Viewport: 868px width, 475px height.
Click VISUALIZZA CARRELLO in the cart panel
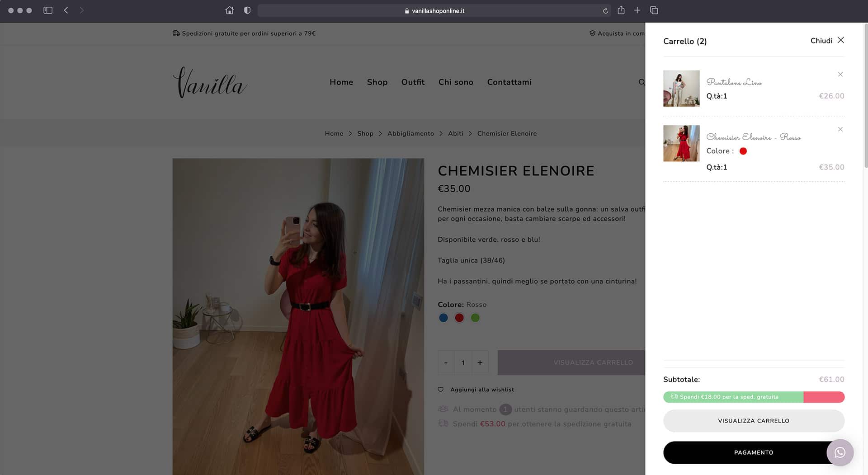(754, 421)
